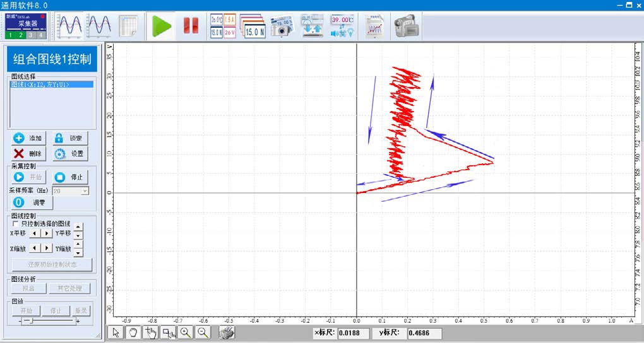Open the 采样频率 (Hz) dropdown

pos(85,190)
